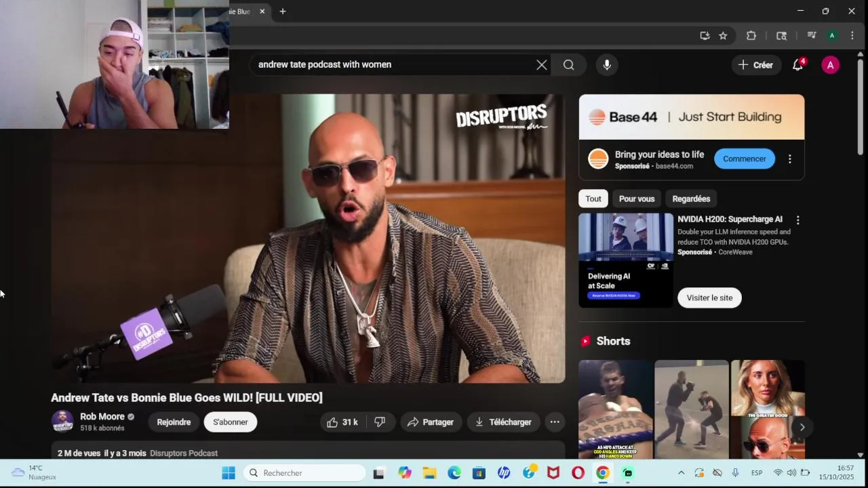Viewport: 868px width, 488px height.
Task: Open the volume control in system tray
Action: coord(791,473)
